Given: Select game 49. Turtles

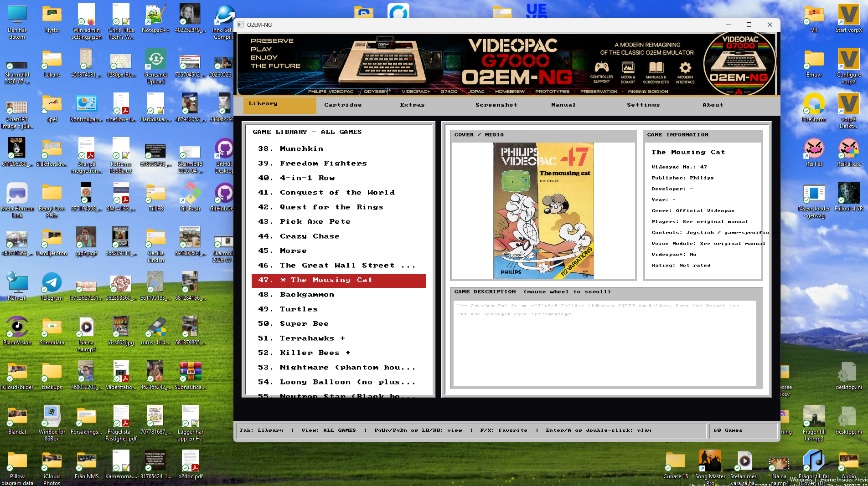Looking at the screenshot, I should 338,309.
